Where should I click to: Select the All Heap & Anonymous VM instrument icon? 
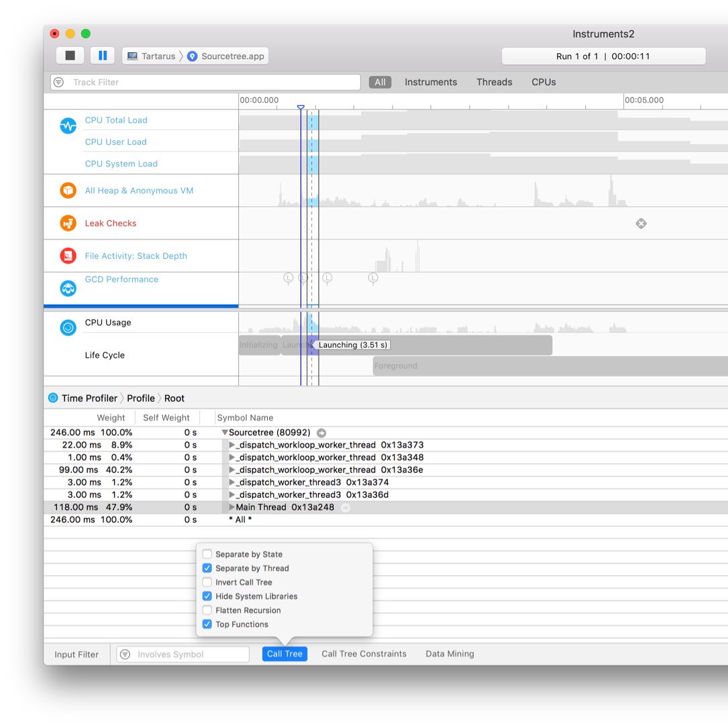68,191
